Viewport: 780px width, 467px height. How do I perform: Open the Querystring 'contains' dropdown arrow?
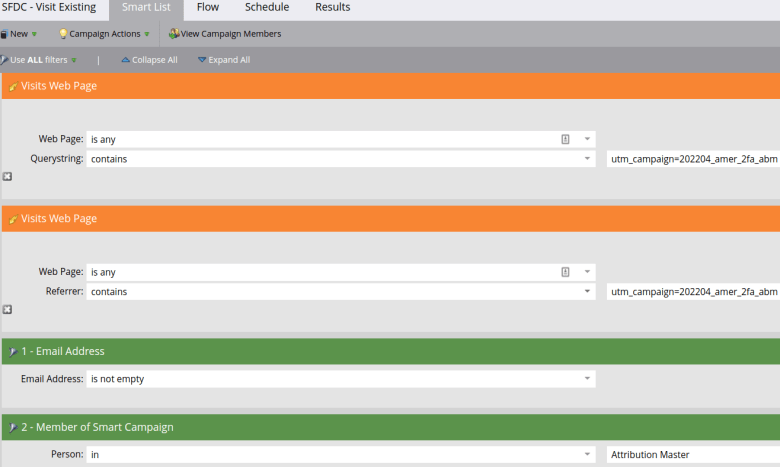click(x=587, y=159)
